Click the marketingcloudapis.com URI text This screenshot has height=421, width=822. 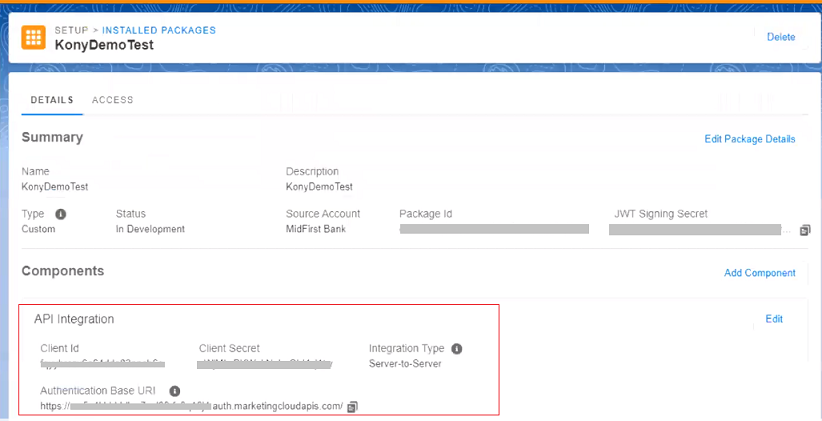pos(278,406)
